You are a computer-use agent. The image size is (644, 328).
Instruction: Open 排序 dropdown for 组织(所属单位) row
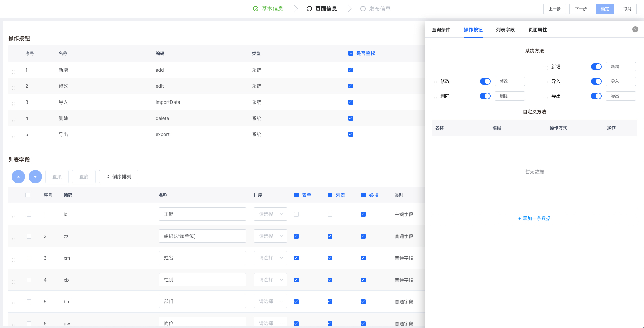tap(270, 236)
